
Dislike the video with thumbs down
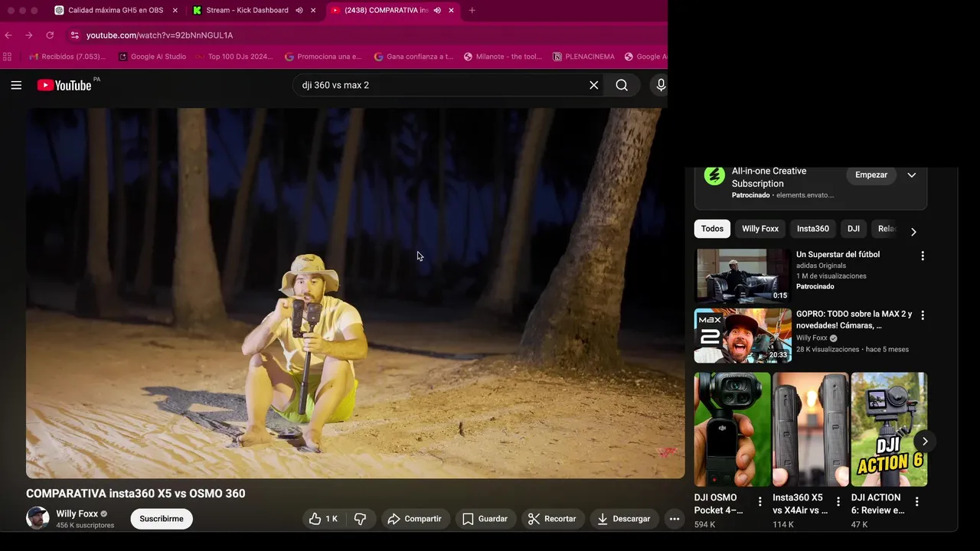pos(360,519)
